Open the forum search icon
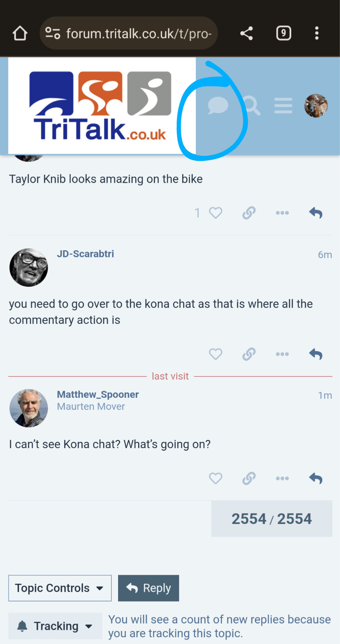 click(x=251, y=105)
